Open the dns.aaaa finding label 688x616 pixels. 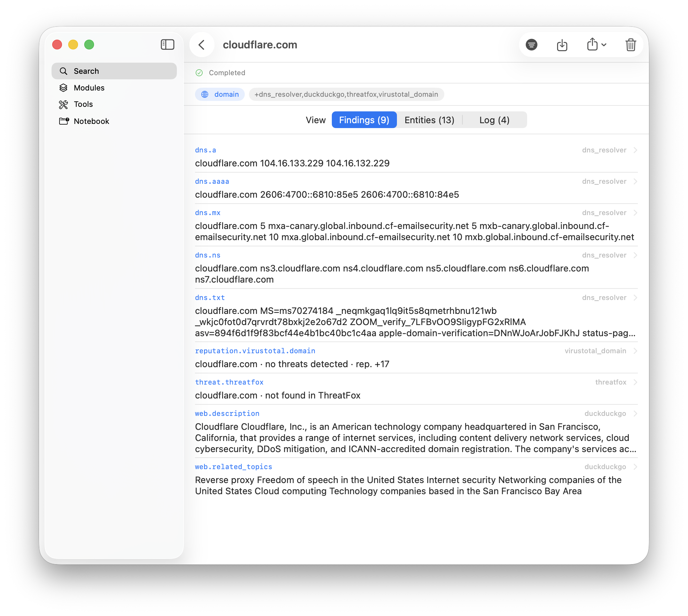[x=212, y=181]
